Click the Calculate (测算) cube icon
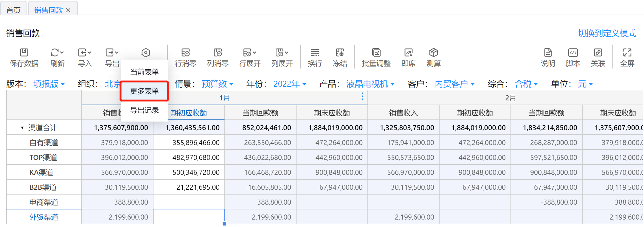This screenshot has height=227, width=644. point(433,53)
